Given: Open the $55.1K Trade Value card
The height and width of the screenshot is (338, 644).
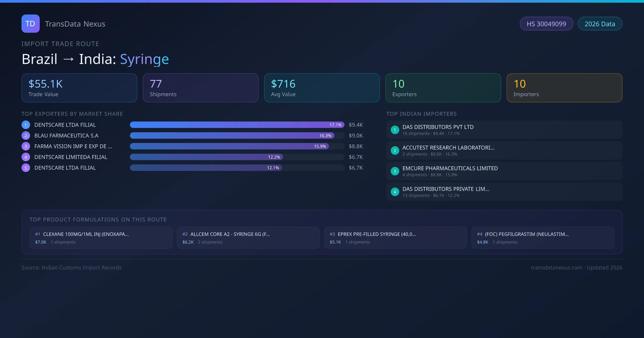Looking at the screenshot, I should (79, 88).
